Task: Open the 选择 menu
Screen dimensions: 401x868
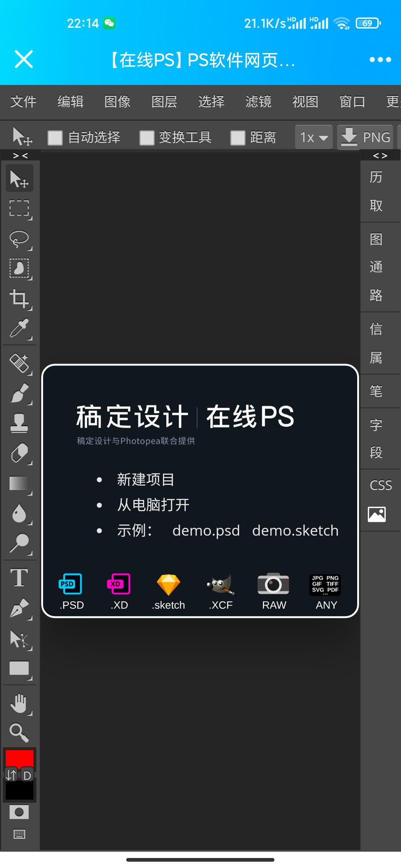Action: tap(211, 102)
